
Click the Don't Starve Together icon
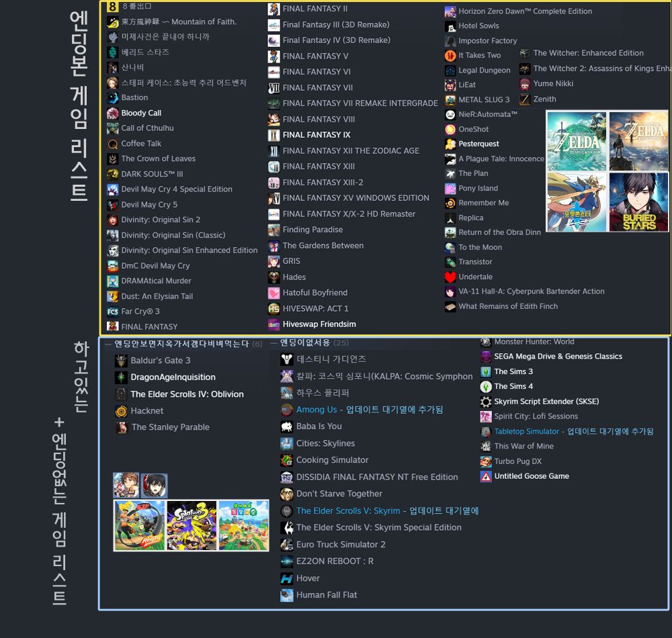[x=286, y=494]
